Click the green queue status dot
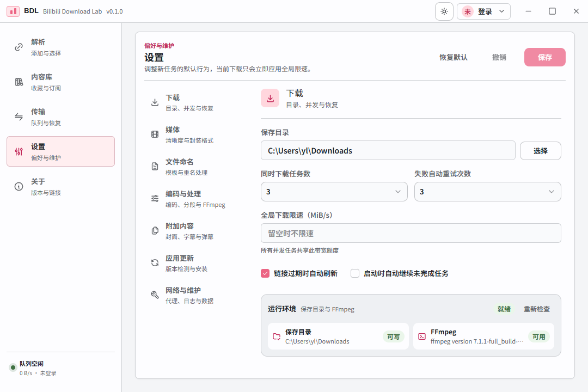Viewport: 588px width, 392px height. (x=13, y=367)
